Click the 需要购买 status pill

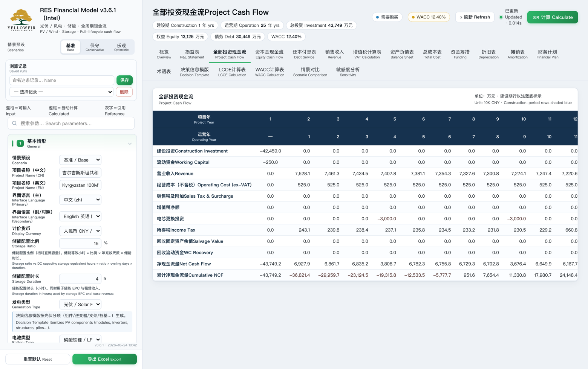(387, 17)
